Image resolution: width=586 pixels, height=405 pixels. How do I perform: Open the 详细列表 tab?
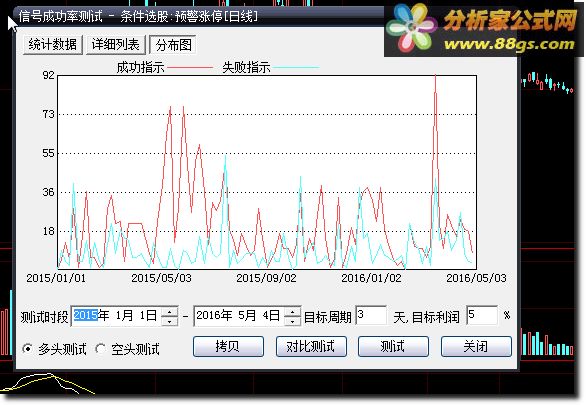coord(115,45)
